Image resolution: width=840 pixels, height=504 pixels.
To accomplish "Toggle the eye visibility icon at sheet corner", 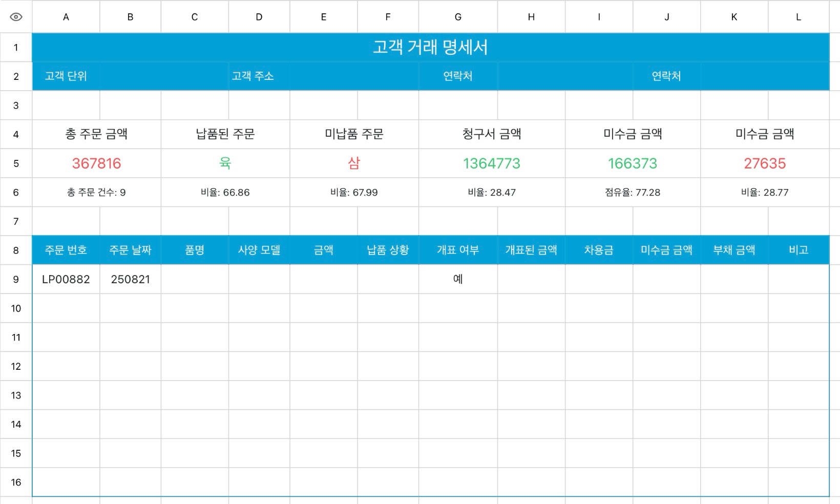I will 16,17.
